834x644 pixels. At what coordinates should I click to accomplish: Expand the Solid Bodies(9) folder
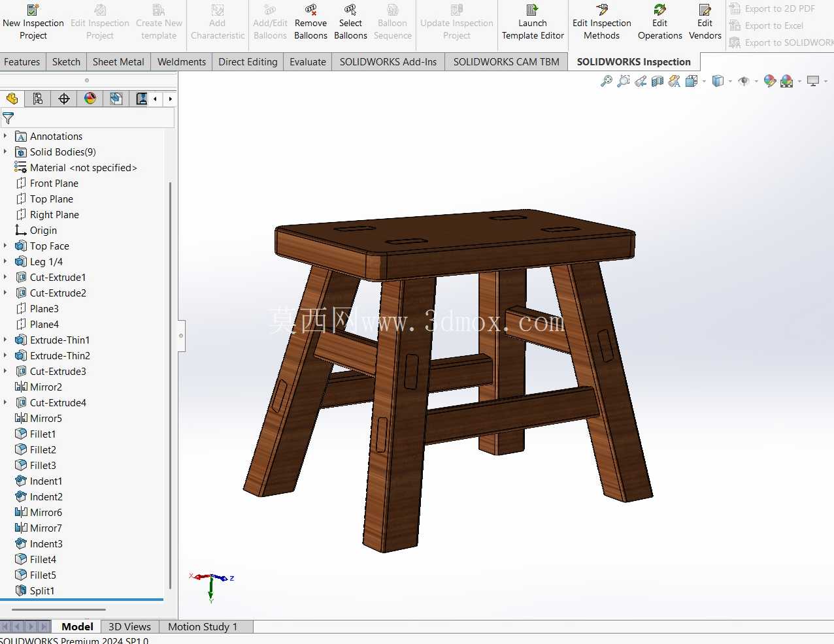tap(5, 152)
